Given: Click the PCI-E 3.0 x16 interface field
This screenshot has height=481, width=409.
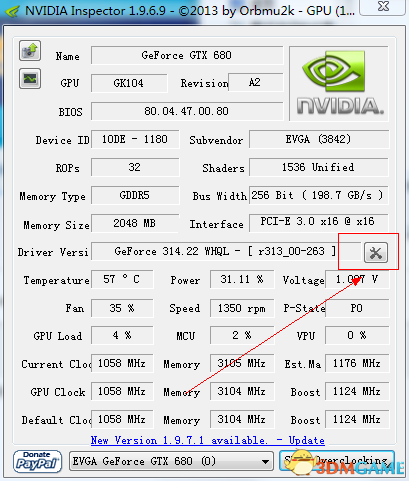Looking at the screenshot, I should [x=319, y=222].
